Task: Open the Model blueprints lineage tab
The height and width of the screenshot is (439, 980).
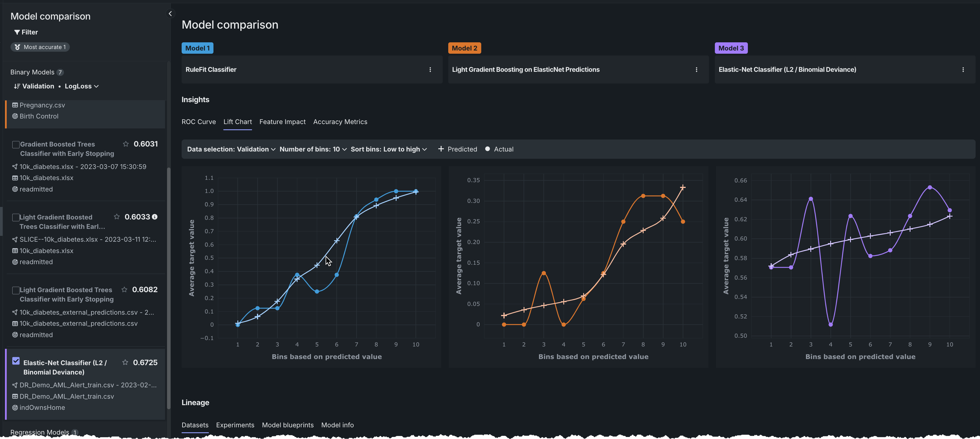Action: click(x=288, y=425)
